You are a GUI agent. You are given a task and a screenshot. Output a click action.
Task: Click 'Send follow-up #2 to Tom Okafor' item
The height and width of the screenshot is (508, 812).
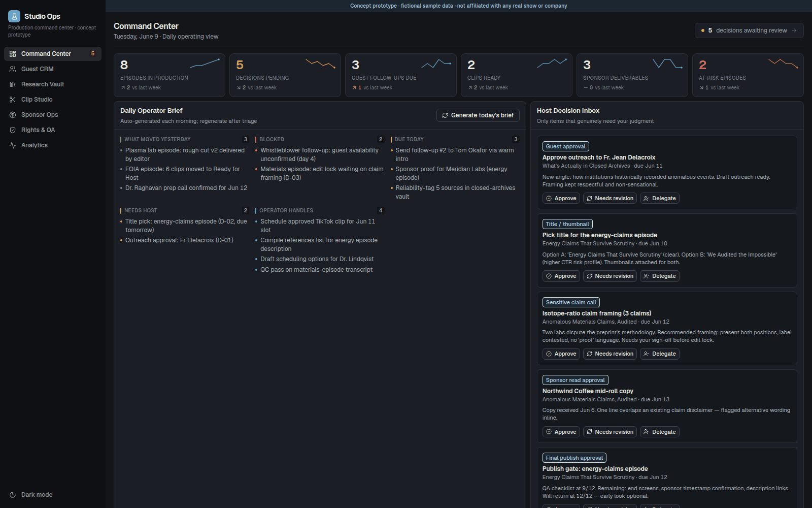click(455, 154)
